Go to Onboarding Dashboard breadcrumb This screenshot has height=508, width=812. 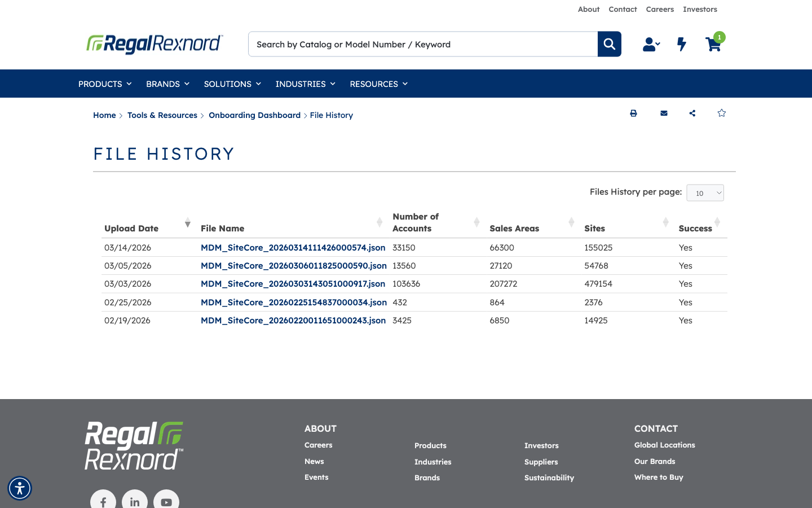(254, 115)
